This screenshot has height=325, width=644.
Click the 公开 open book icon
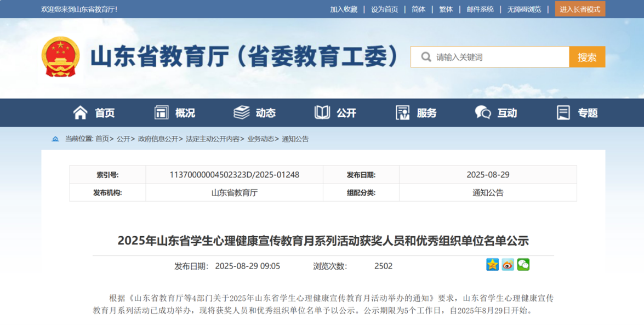(322, 112)
